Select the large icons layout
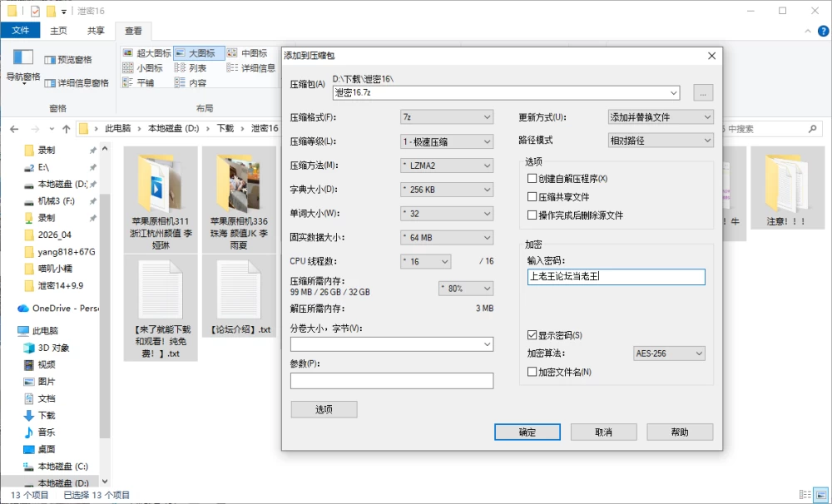Image resolution: width=832 pixels, height=504 pixels. pos(199,53)
